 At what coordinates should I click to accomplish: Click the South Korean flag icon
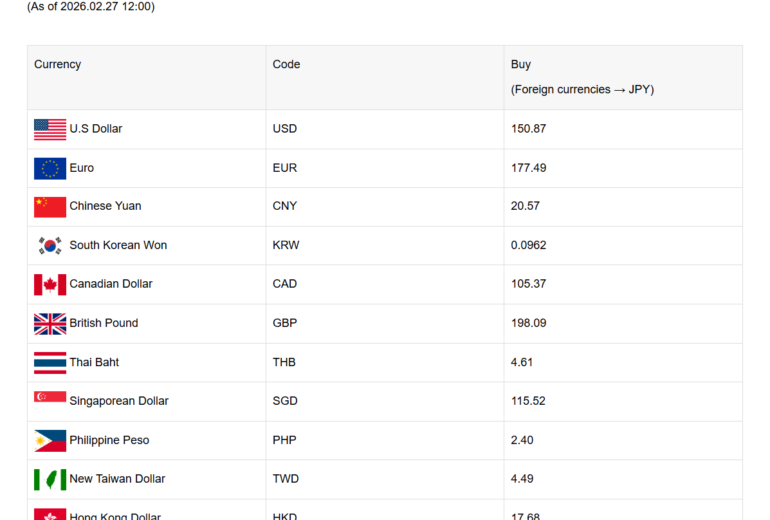50,245
